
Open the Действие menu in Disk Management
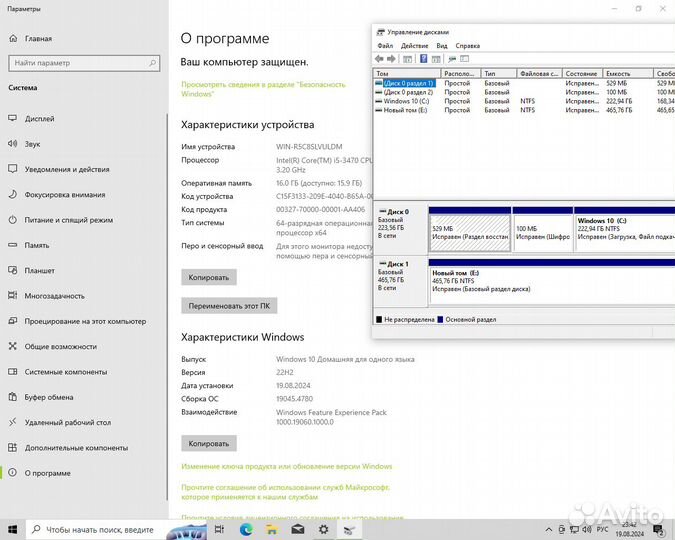(415, 46)
